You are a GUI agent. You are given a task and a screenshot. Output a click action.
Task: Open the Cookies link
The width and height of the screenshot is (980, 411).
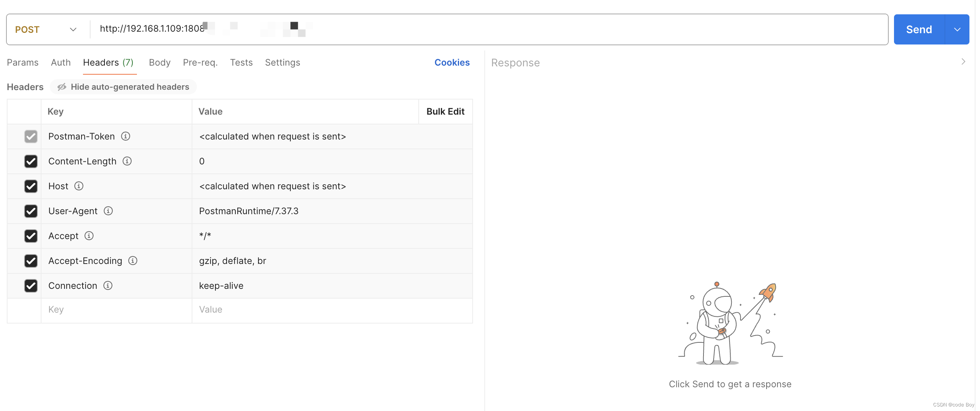point(452,63)
